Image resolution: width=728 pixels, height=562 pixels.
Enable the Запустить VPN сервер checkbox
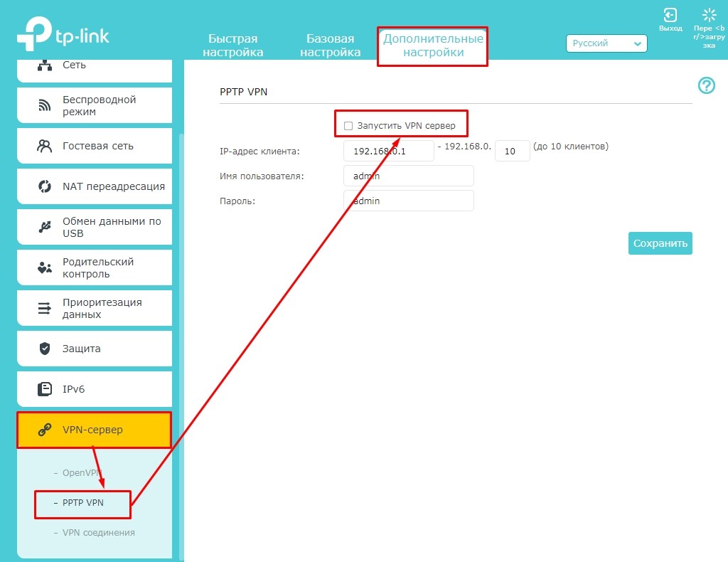(348, 126)
